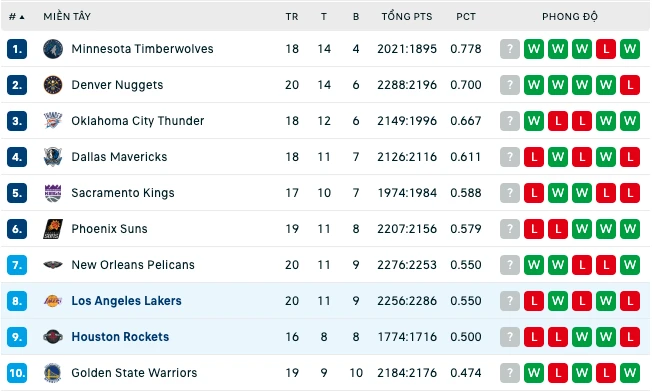The height and width of the screenshot is (392, 652).
Task: Click the Oklahoma City Thunder logo
Action: tap(53, 121)
